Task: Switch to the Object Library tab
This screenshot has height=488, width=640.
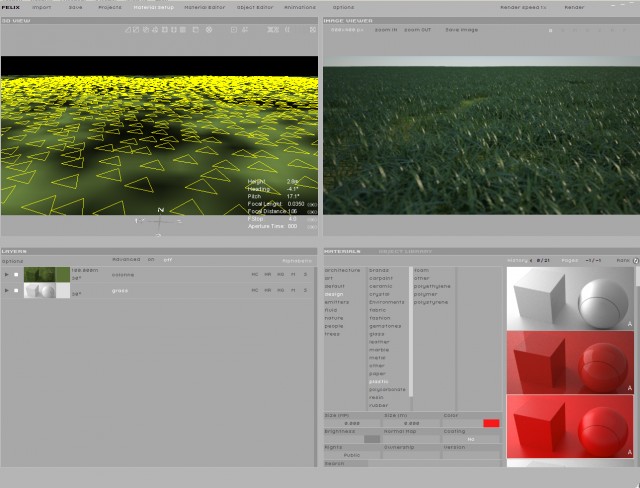Action: click(405, 251)
